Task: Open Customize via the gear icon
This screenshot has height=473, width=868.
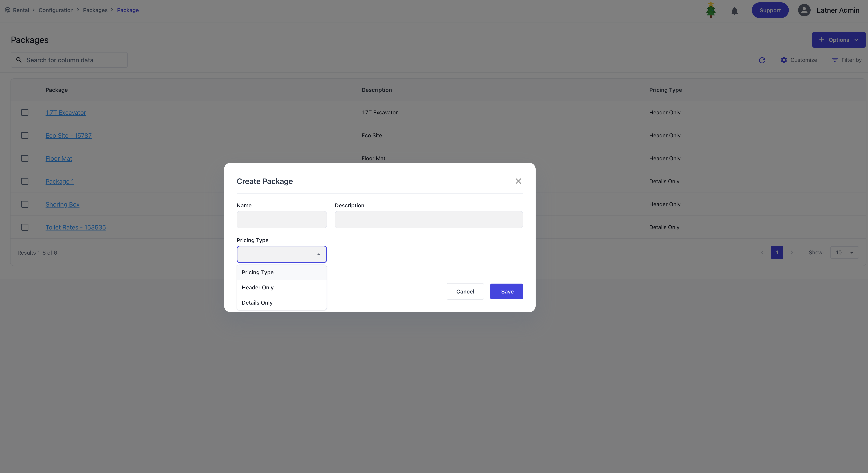Action: (784, 60)
